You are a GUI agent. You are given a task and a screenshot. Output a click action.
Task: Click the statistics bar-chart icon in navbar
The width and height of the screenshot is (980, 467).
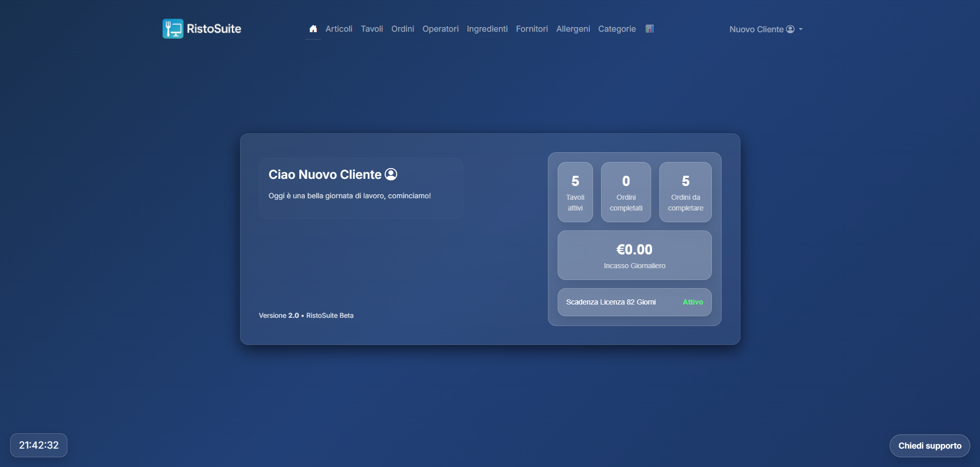coord(649,29)
